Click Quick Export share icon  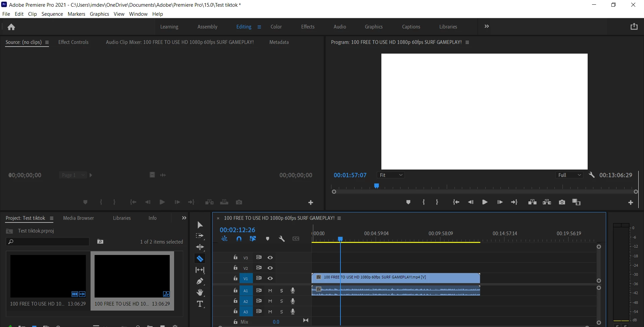point(634,26)
